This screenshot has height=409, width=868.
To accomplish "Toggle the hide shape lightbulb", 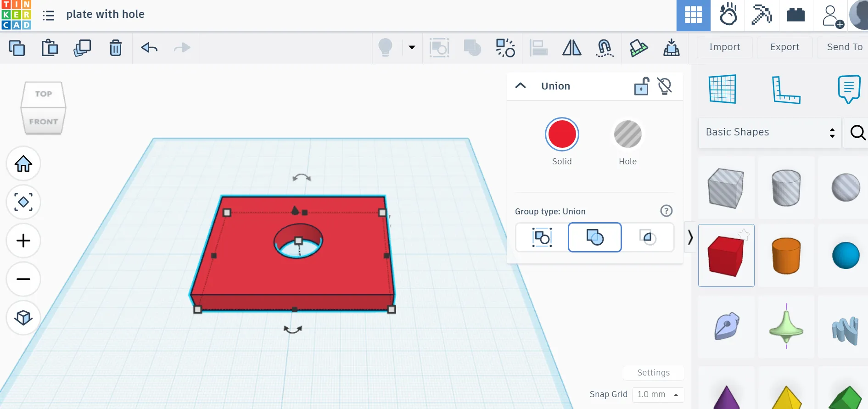I will coord(665,86).
